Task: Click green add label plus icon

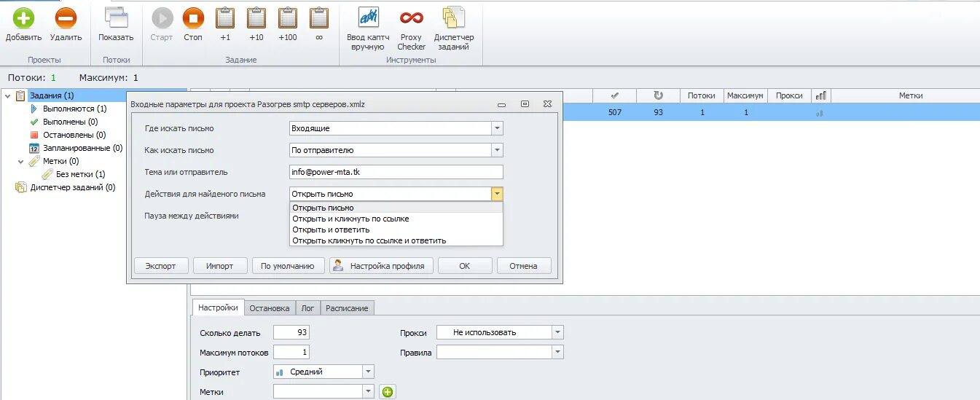Action: coord(388,392)
